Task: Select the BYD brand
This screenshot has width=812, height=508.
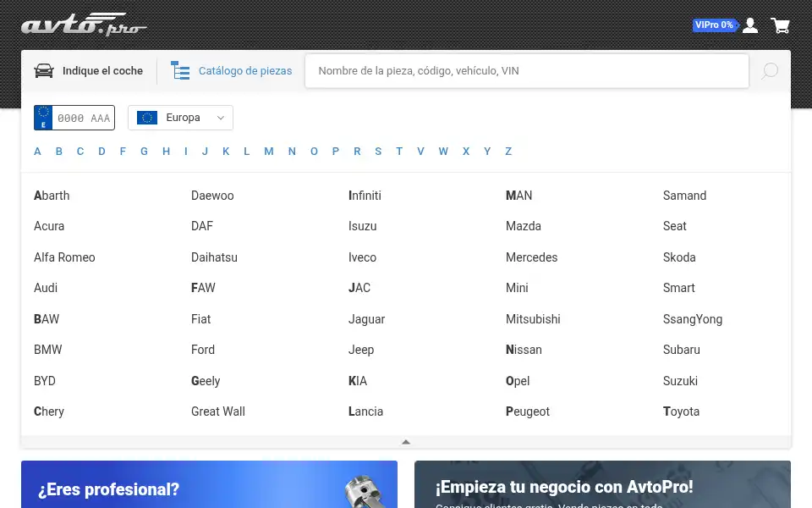Action: [x=45, y=380]
